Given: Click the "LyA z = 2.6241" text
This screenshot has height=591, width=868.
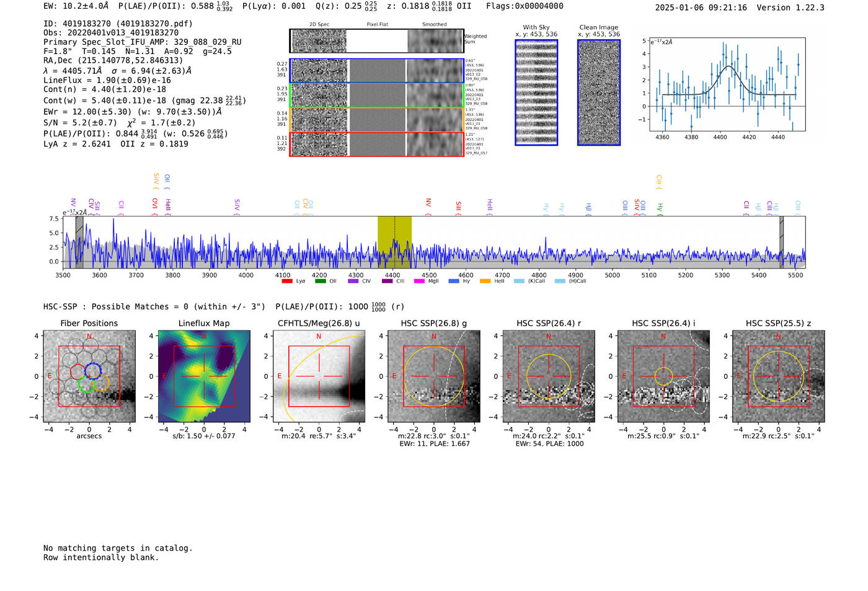Looking at the screenshot, I should tap(77, 144).
